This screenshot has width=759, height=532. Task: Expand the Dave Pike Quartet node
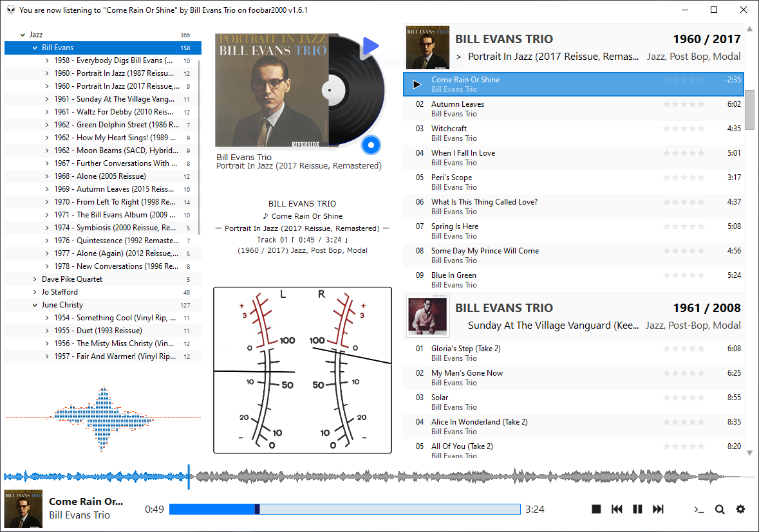(x=35, y=279)
